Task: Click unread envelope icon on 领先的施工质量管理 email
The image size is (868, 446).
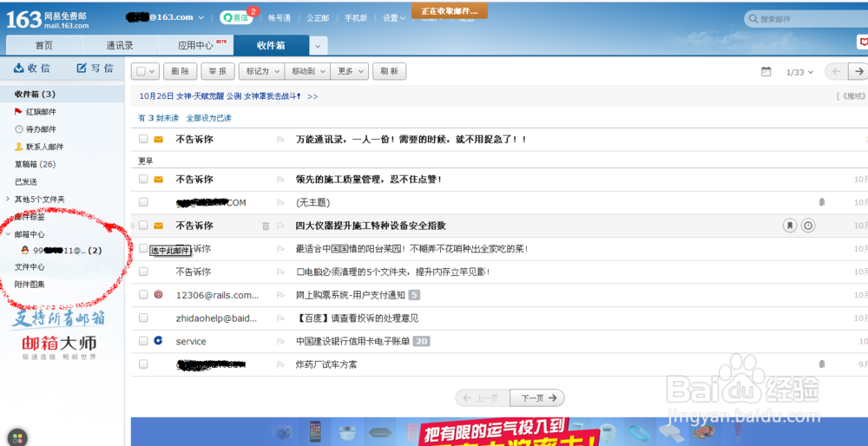Action: (158, 180)
